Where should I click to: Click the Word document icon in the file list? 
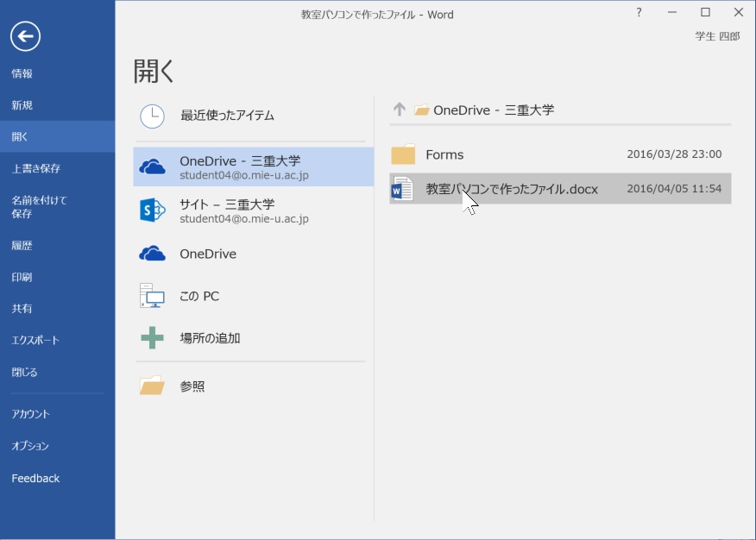pos(402,188)
